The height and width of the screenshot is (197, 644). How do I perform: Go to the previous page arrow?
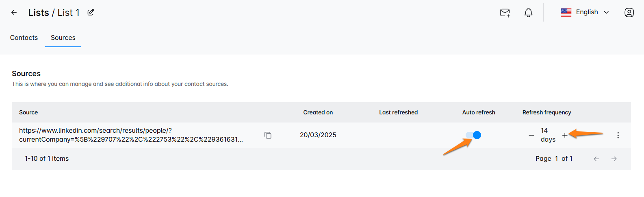pos(596,159)
